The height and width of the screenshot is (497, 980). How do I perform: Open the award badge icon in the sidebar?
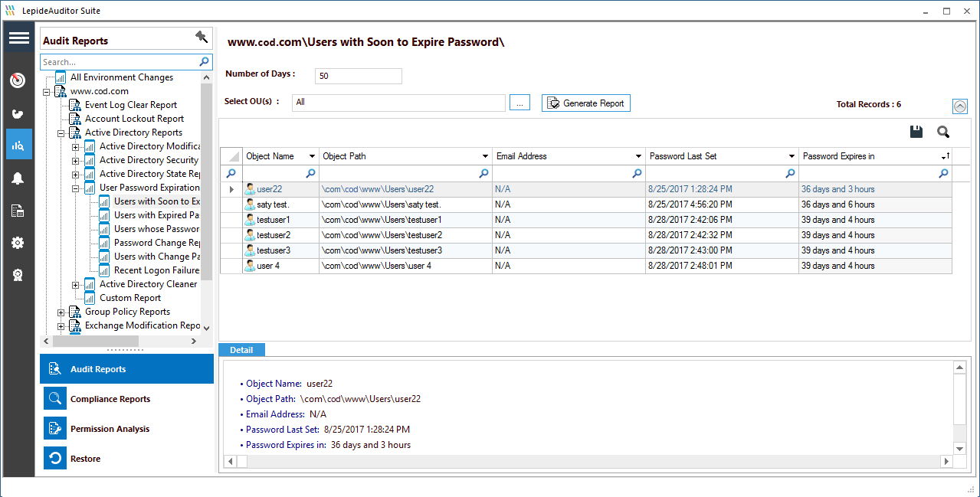(x=18, y=275)
